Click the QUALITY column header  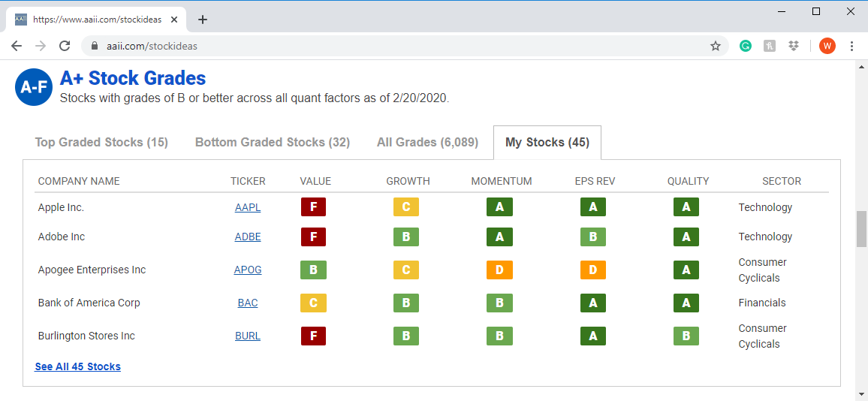pyautogui.click(x=688, y=181)
